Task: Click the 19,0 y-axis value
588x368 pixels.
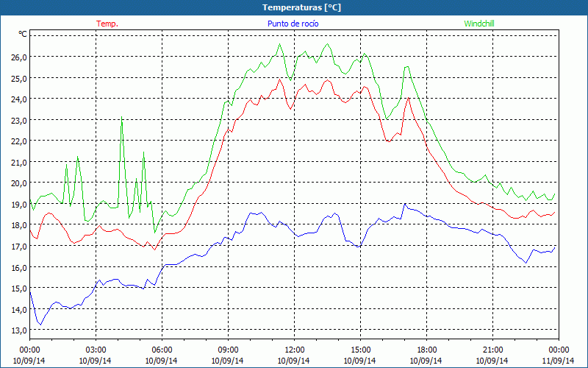Action: pos(20,205)
